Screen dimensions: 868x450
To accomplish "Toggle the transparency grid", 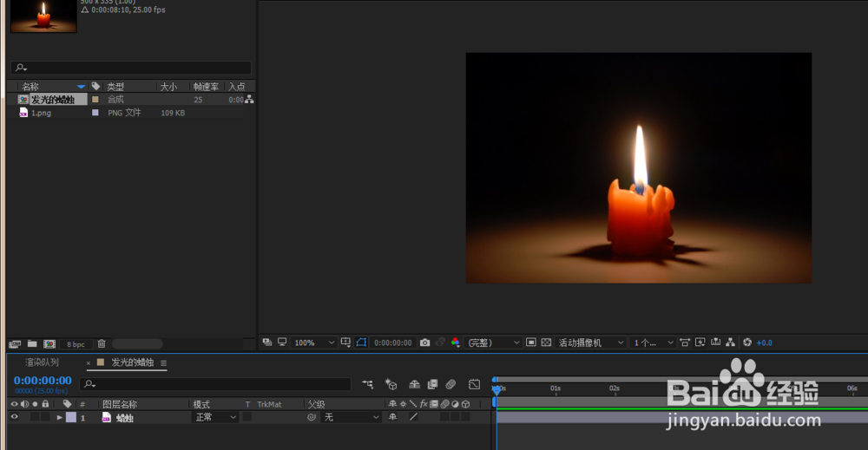I will pyautogui.click(x=546, y=342).
